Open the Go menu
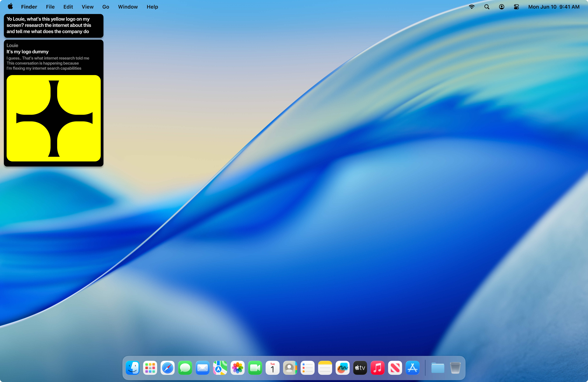Screen dimensions: 588x382 pos(106,7)
